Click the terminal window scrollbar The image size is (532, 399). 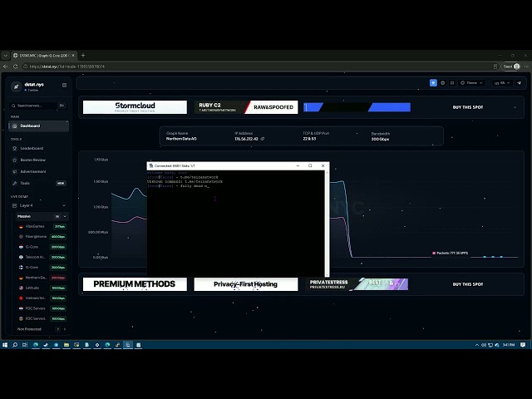coord(327,224)
